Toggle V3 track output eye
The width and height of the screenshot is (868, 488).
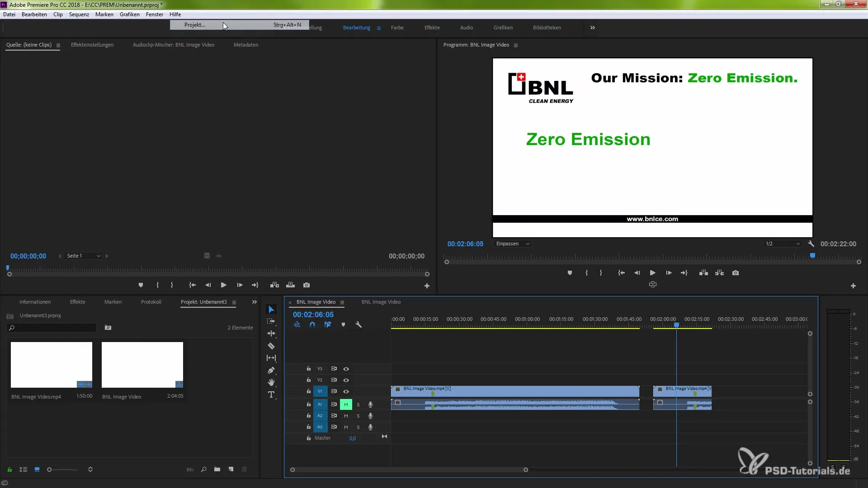click(x=346, y=369)
